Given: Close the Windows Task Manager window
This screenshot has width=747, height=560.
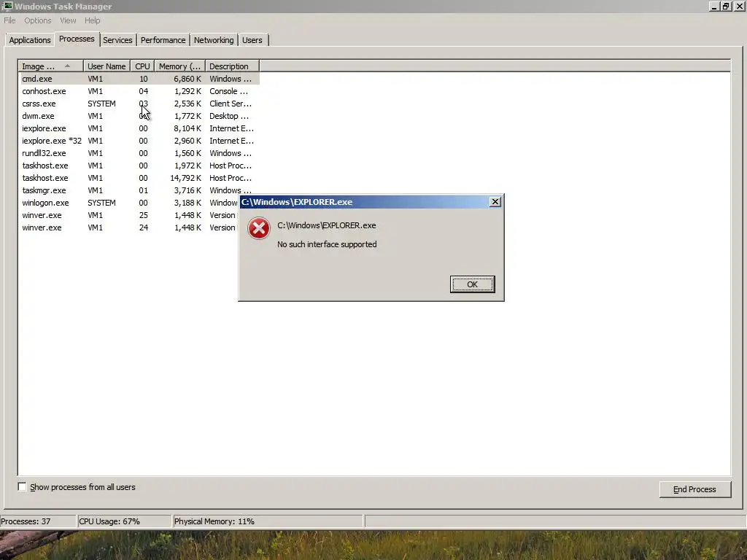Looking at the screenshot, I should [x=739, y=6].
